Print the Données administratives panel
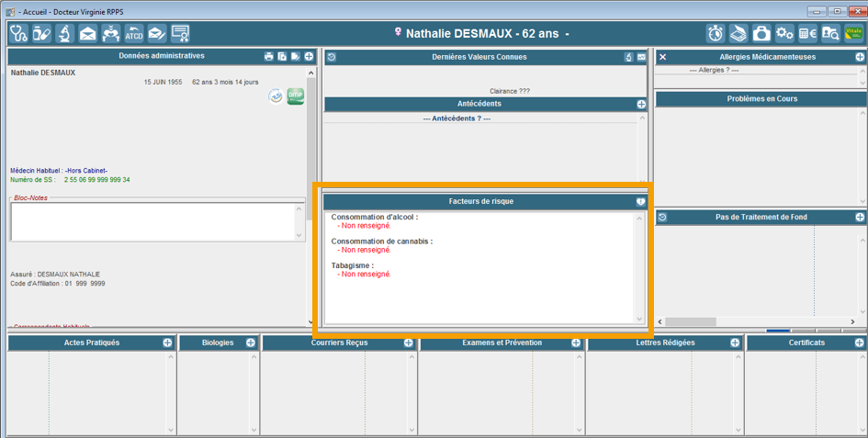Image resolution: width=868 pixels, height=438 pixels. point(268,57)
